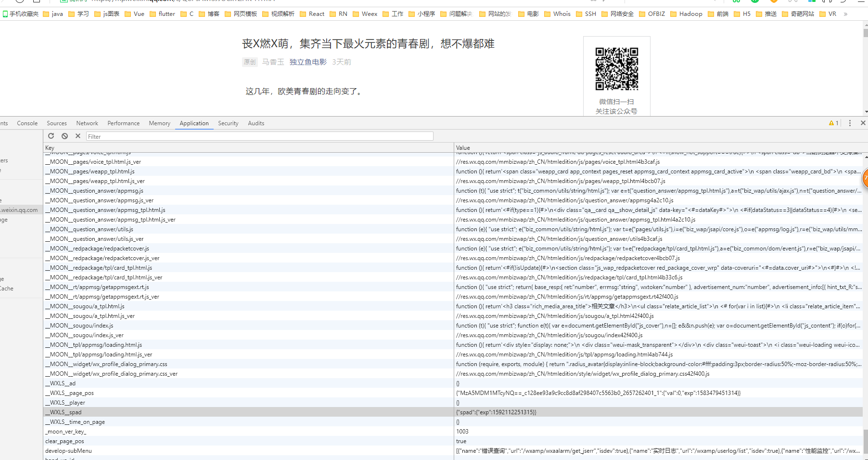This screenshot has height=460, width=868.
Task: Open the js图表 bookmark folder
Action: [107, 14]
